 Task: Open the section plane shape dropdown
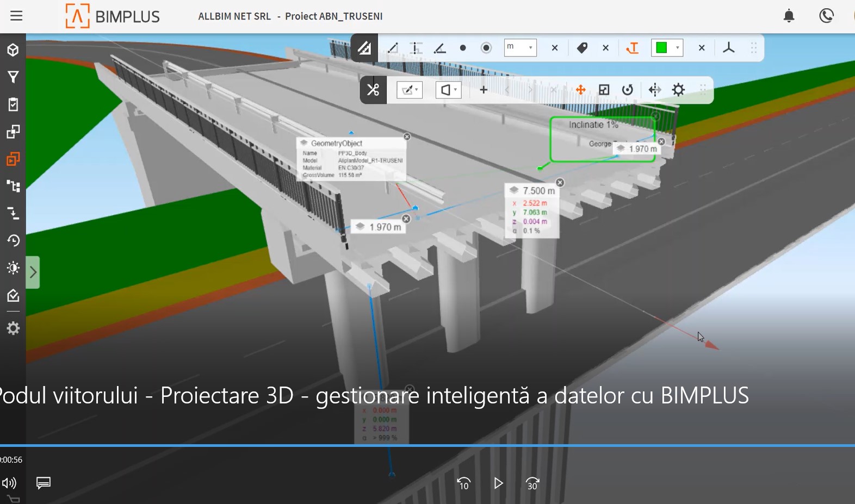click(449, 90)
